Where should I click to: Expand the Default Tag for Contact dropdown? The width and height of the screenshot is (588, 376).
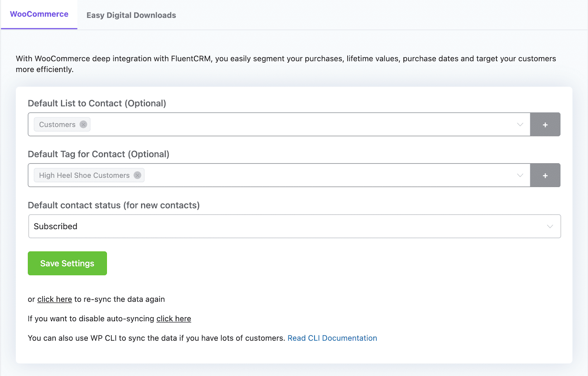coord(520,175)
